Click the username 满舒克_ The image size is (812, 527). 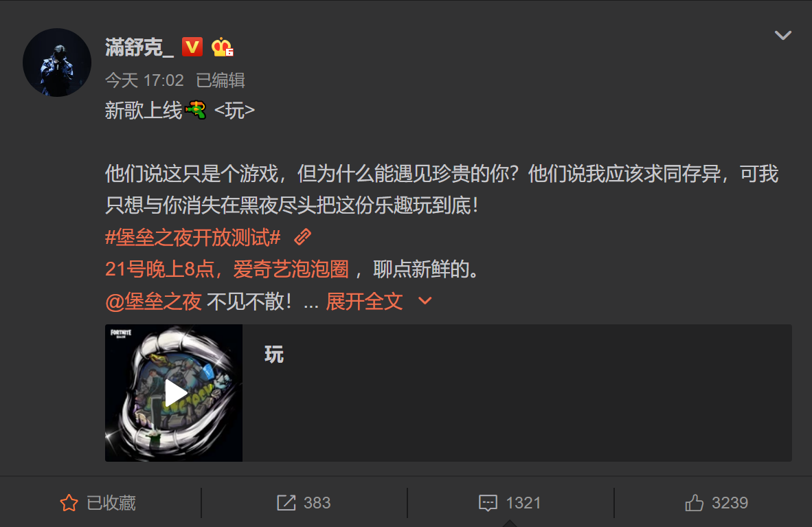(139, 47)
